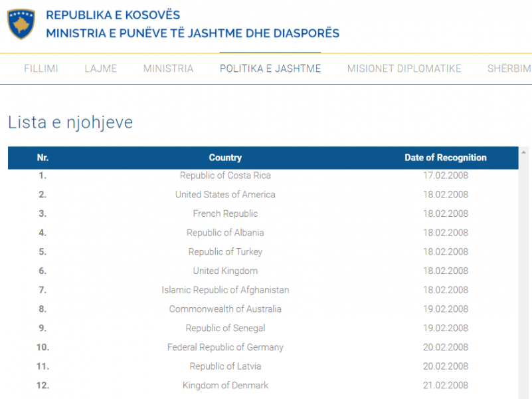The height and width of the screenshot is (399, 532).
Task: Open the SHËRBIM menu item
Action: (509, 68)
